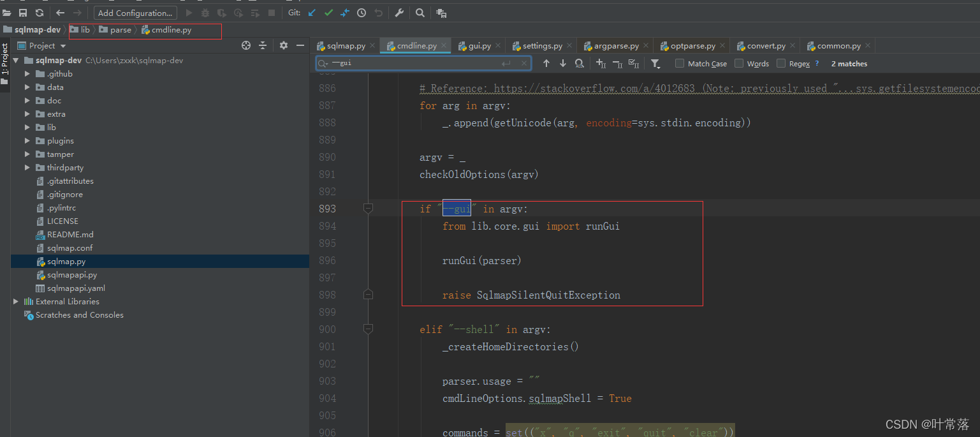Open the find filter funnel icon
This screenshot has width=980, height=437.
tap(655, 63)
